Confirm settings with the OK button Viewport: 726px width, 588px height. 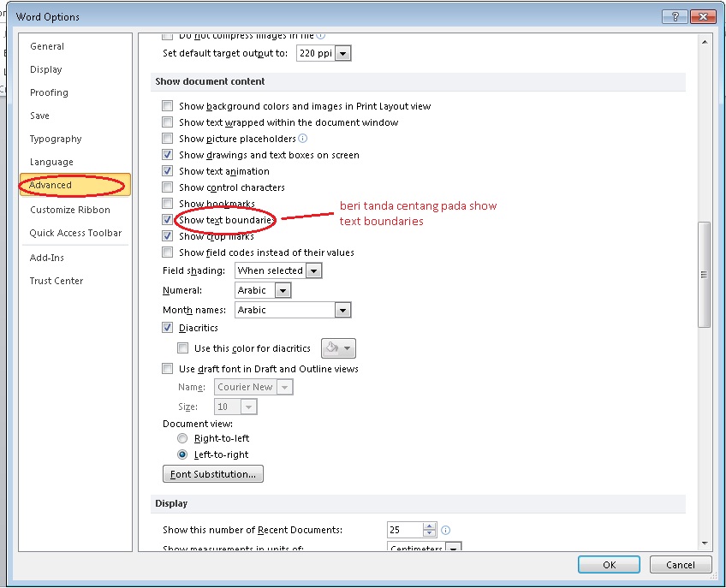pyautogui.click(x=608, y=565)
